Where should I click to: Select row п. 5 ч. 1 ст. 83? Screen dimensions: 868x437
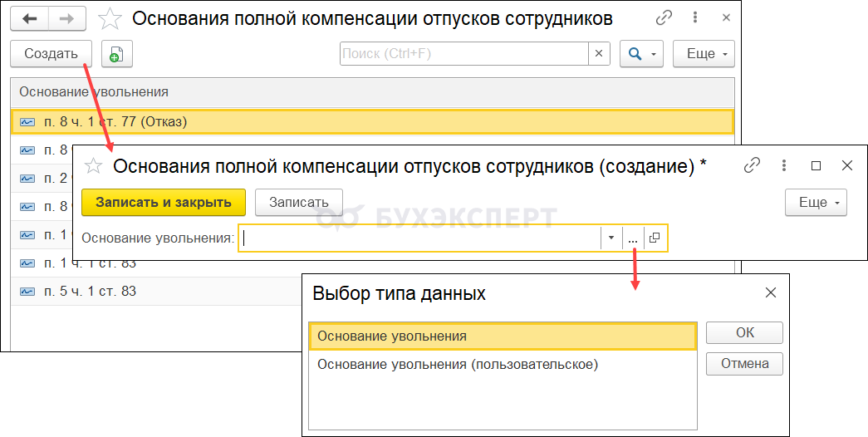[155, 292]
